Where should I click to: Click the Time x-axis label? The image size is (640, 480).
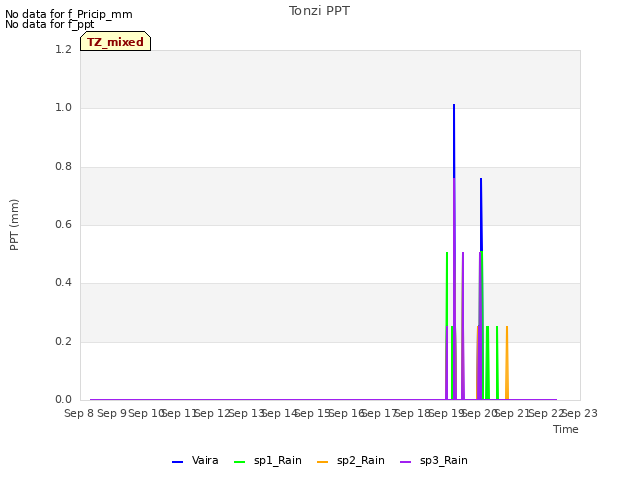click(566, 429)
